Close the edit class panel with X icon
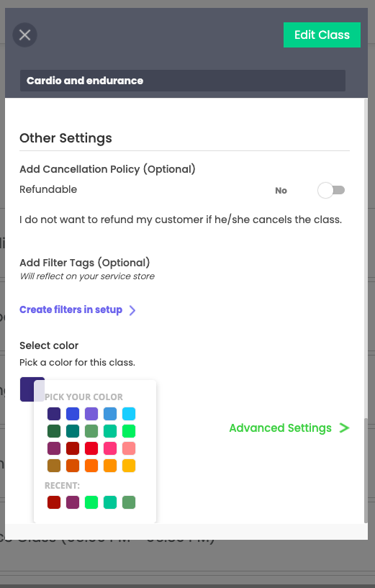 (24, 35)
